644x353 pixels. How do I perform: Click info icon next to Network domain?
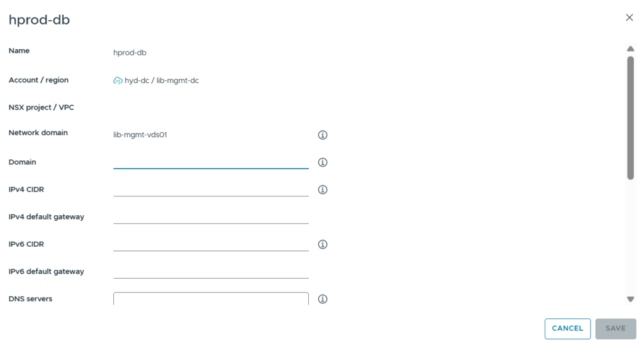[x=323, y=135]
